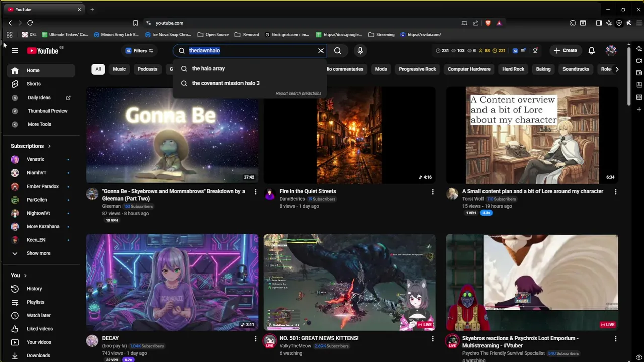Open the Remnant bookmark folder
This screenshot has width=644, height=362.
247,35
